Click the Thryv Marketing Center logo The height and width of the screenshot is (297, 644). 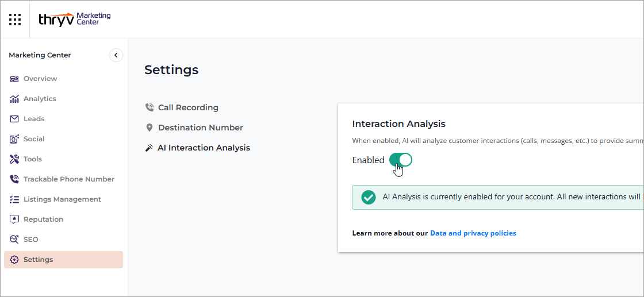[74, 19]
